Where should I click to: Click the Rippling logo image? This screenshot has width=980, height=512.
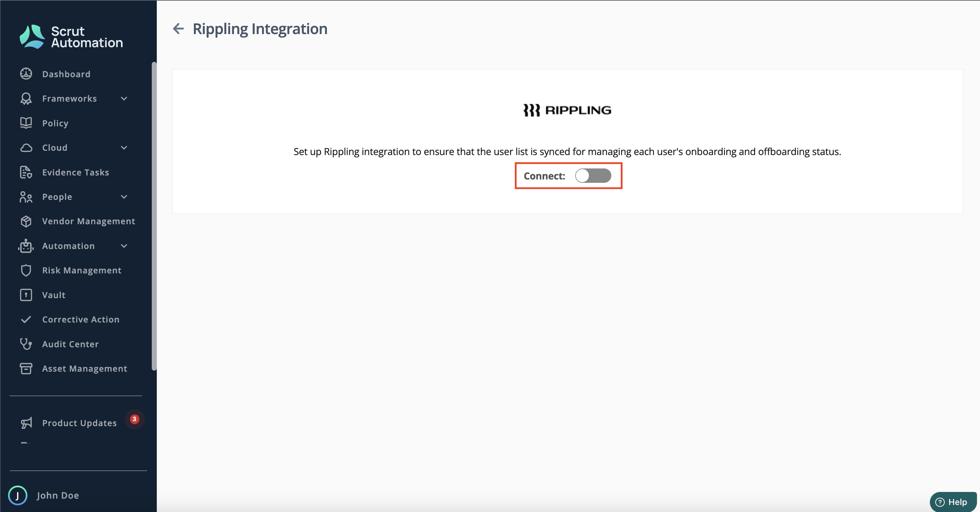tap(567, 110)
